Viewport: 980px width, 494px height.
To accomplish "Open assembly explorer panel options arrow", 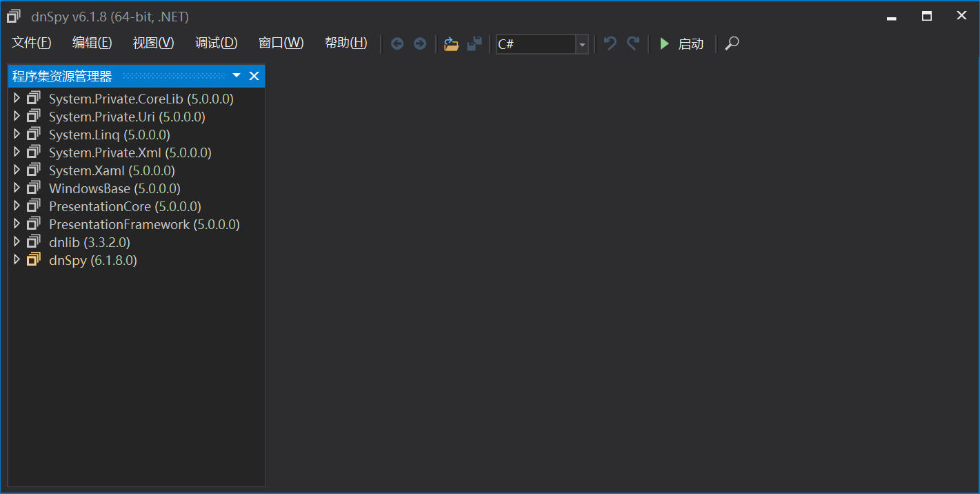I will (x=237, y=75).
